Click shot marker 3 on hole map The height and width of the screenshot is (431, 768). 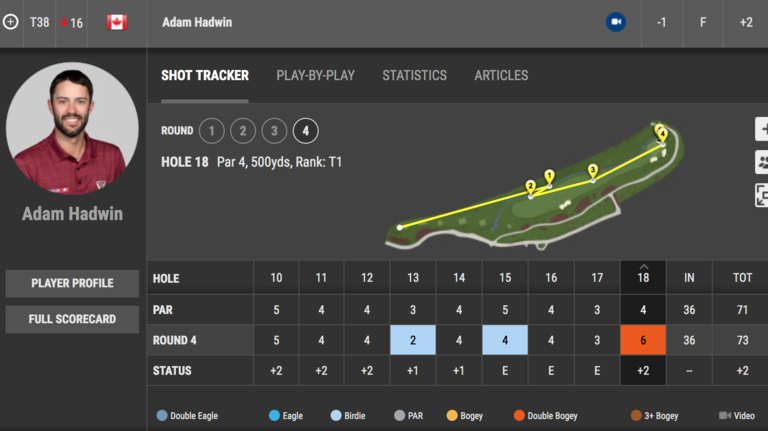pyautogui.click(x=593, y=171)
